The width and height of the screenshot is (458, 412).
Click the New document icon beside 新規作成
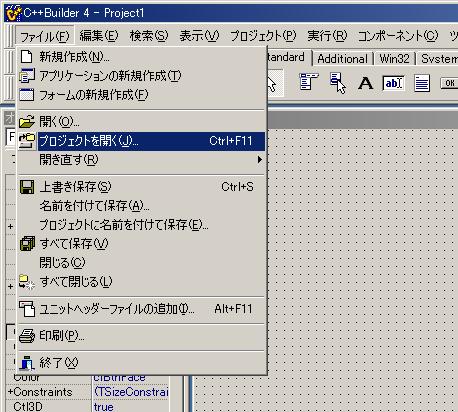point(26,56)
